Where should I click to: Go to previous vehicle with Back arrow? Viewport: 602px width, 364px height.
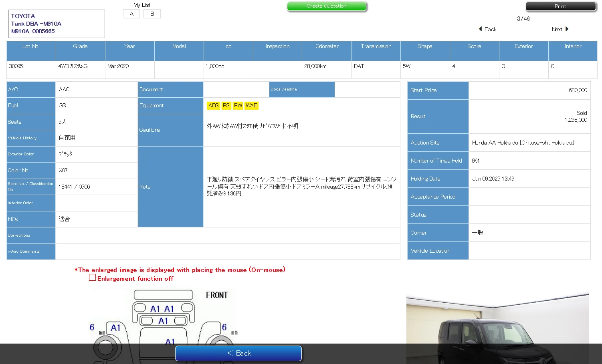[x=487, y=29]
